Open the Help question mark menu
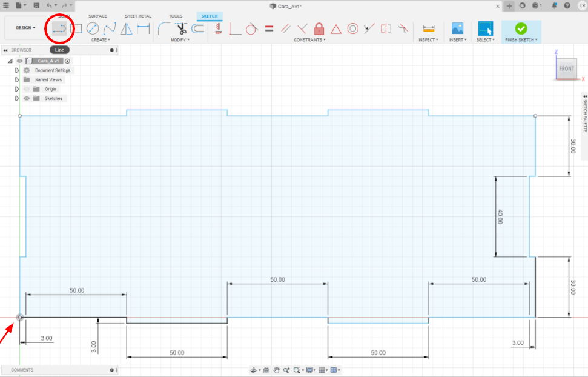The image size is (588, 377). [x=567, y=5]
